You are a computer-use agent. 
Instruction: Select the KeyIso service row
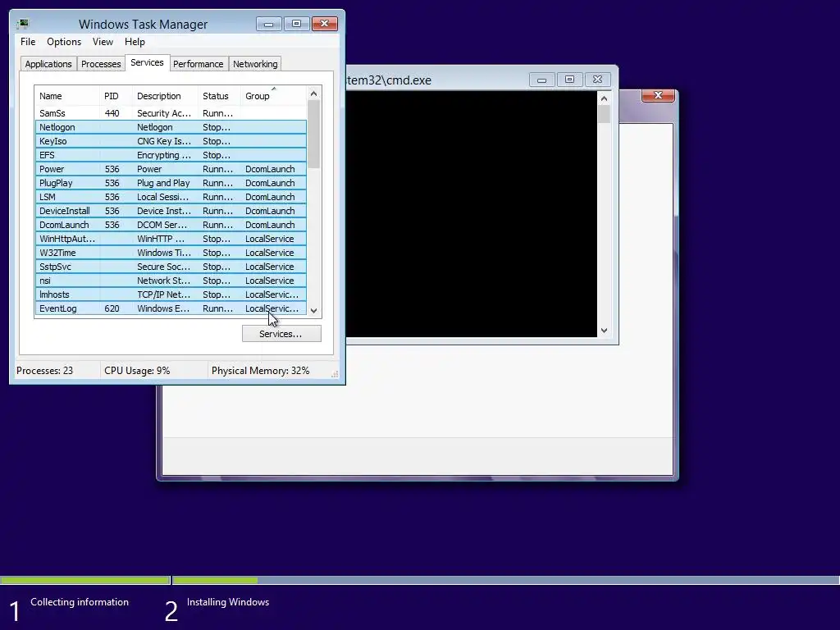point(171,141)
